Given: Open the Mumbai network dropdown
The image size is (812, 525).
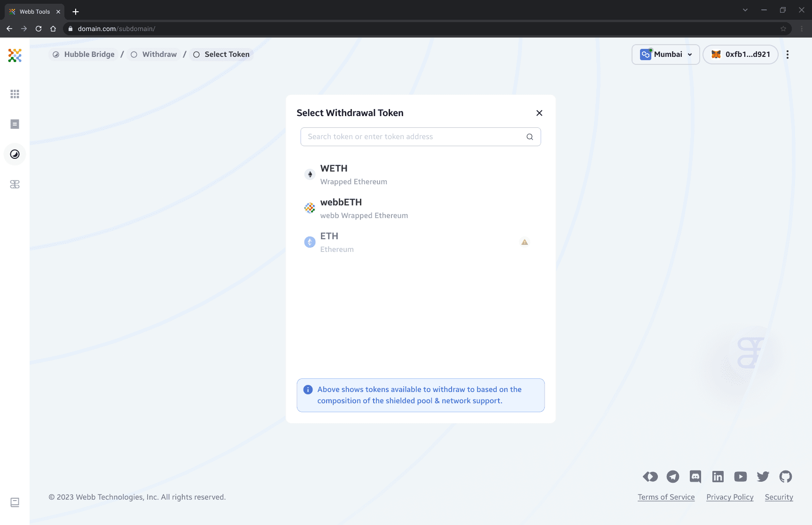Looking at the screenshot, I should tap(666, 55).
